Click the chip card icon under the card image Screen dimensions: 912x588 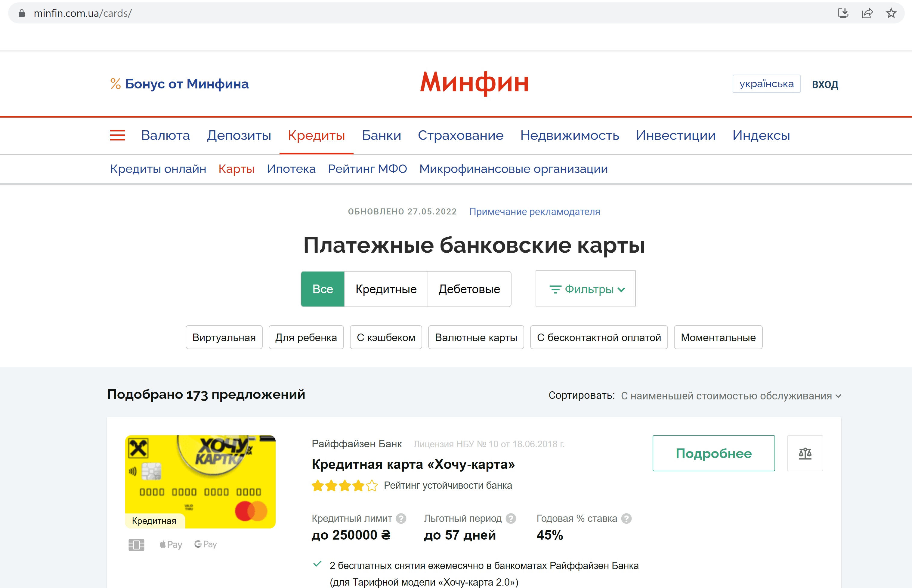click(136, 545)
